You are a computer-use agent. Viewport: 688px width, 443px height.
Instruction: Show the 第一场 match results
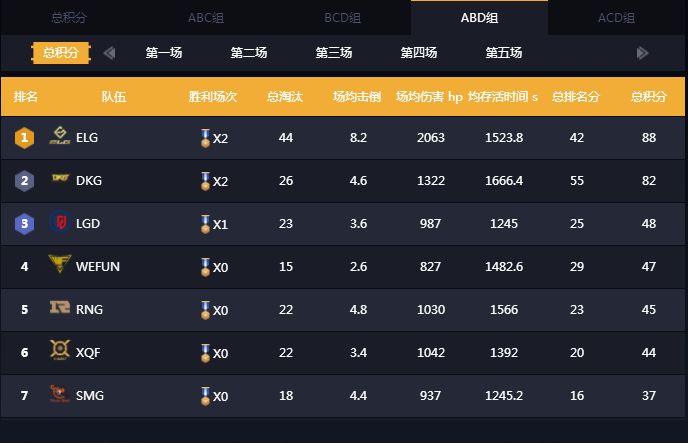pyautogui.click(x=164, y=53)
